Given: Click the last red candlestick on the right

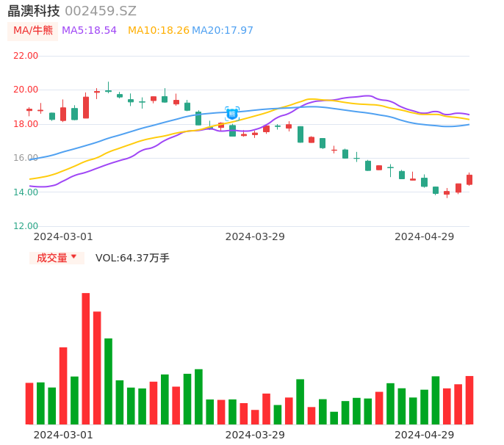Looking at the screenshot, I should [469, 180].
